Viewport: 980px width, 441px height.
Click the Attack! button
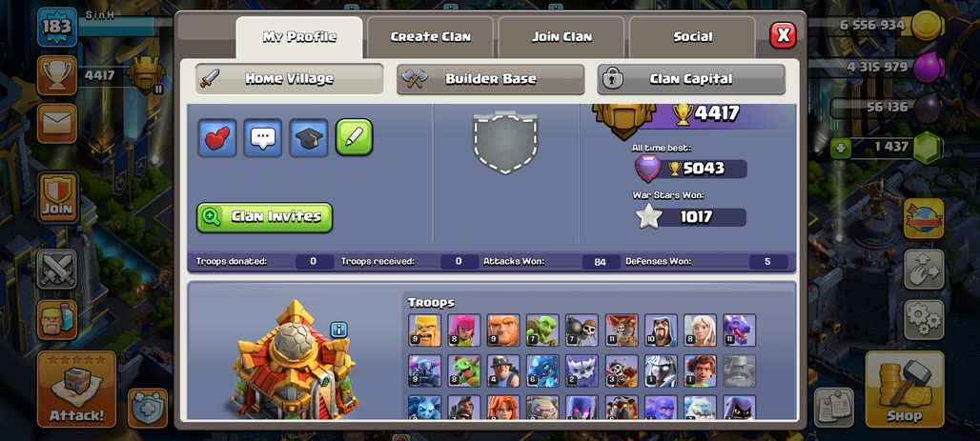(x=76, y=390)
